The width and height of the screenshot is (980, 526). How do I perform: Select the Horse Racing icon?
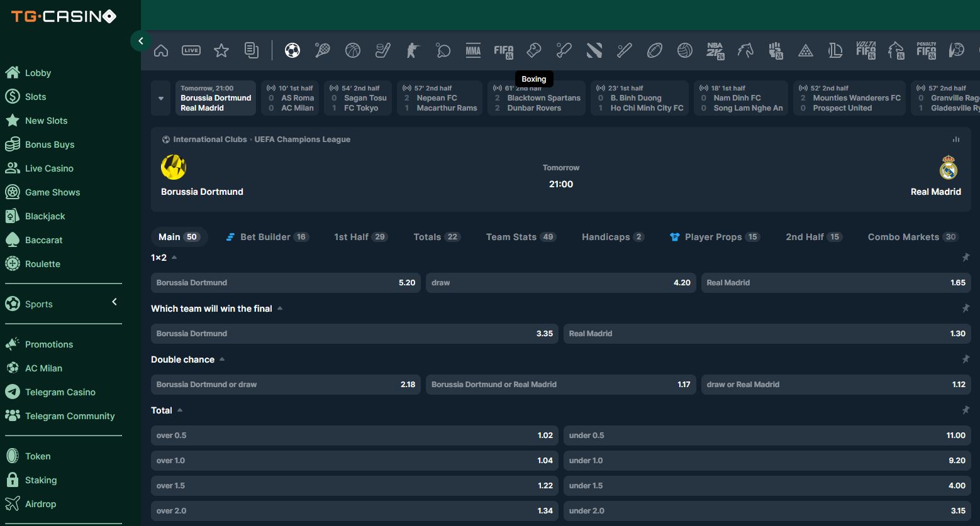tap(745, 50)
